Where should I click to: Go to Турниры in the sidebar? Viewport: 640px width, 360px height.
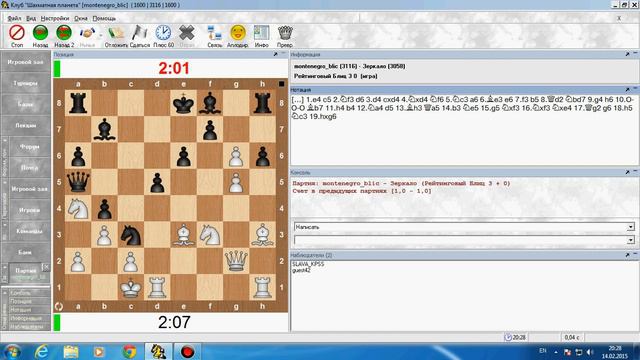click(x=25, y=83)
